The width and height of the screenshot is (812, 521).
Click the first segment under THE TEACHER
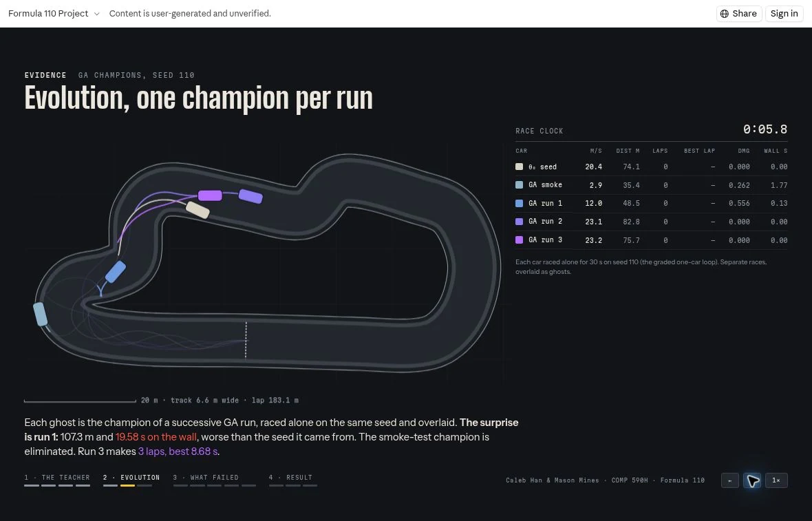(32, 485)
